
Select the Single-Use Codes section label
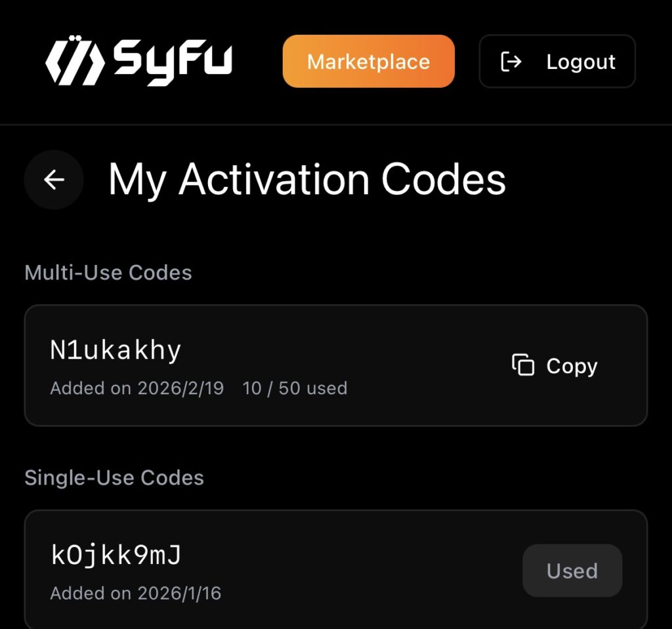tap(114, 477)
